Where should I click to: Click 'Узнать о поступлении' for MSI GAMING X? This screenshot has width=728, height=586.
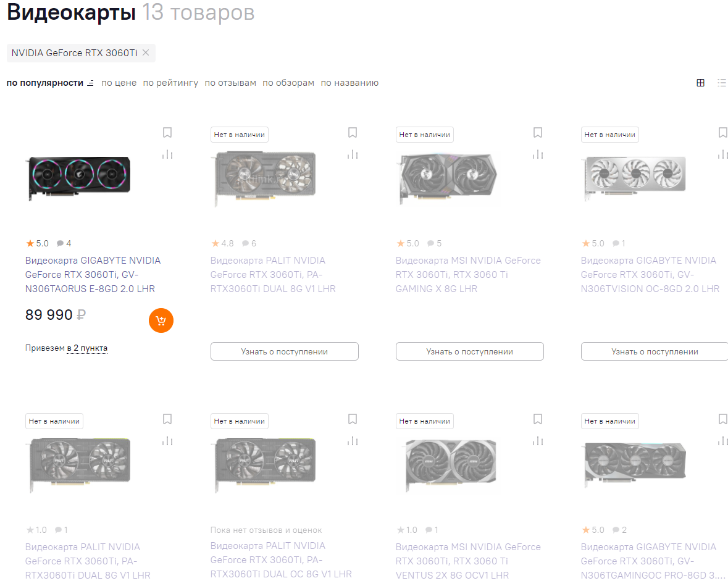[x=469, y=351]
